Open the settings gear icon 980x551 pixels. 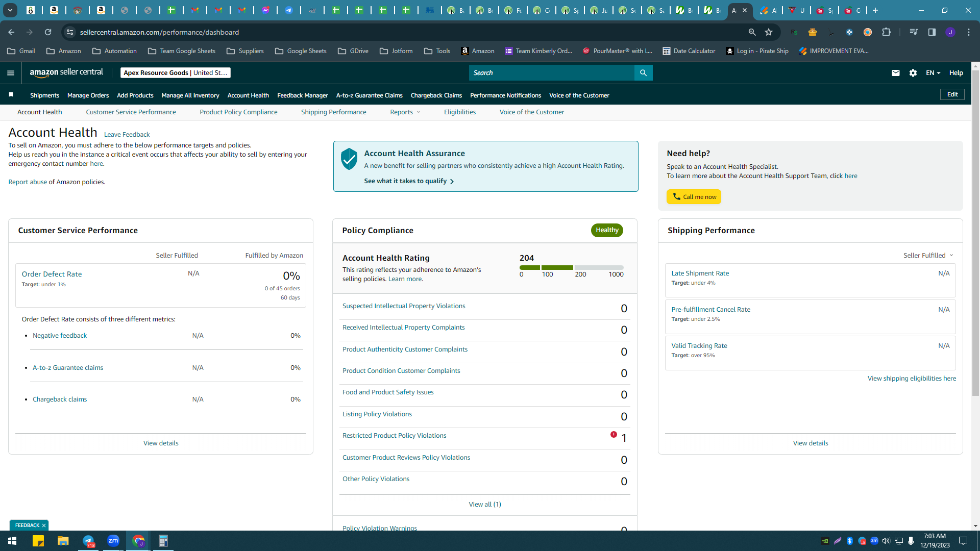pyautogui.click(x=913, y=73)
